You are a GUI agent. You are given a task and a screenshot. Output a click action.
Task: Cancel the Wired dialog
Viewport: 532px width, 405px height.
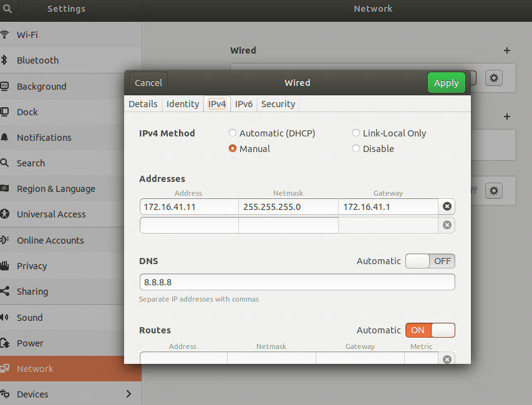148,83
